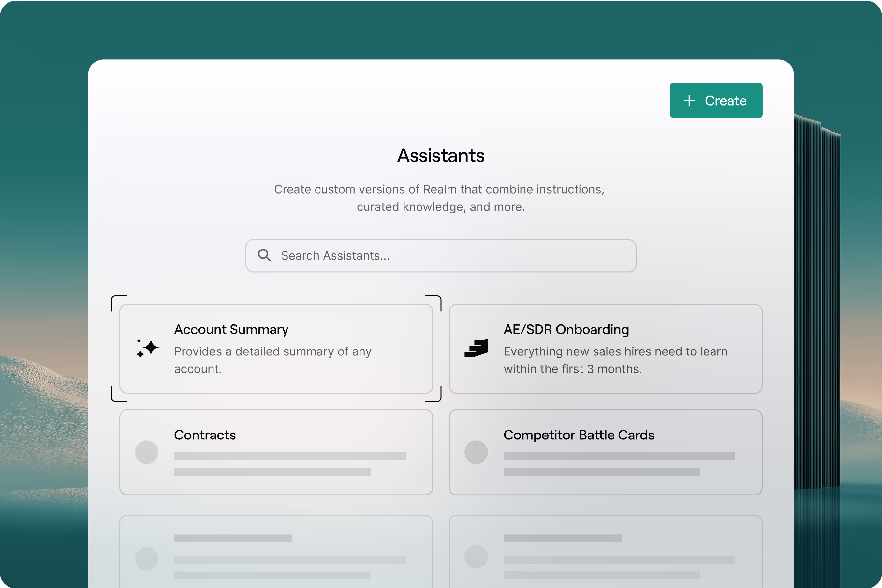Click the plus icon in Create button
The image size is (882, 588).
689,101
